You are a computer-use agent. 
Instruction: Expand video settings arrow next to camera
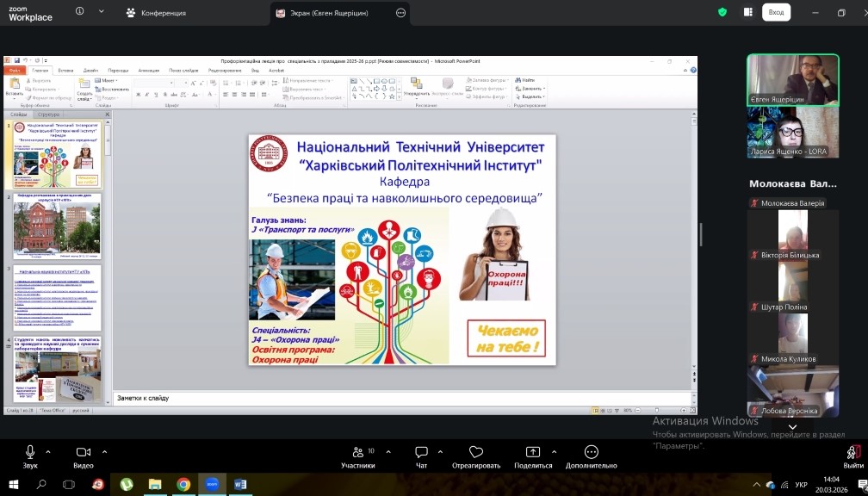point(105,451)
